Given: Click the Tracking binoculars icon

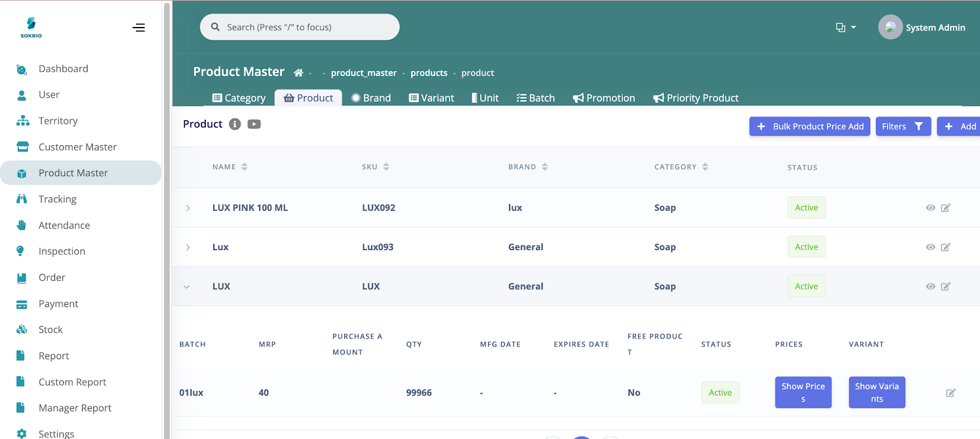Looking at the screenshot, I should pos(22,199).
